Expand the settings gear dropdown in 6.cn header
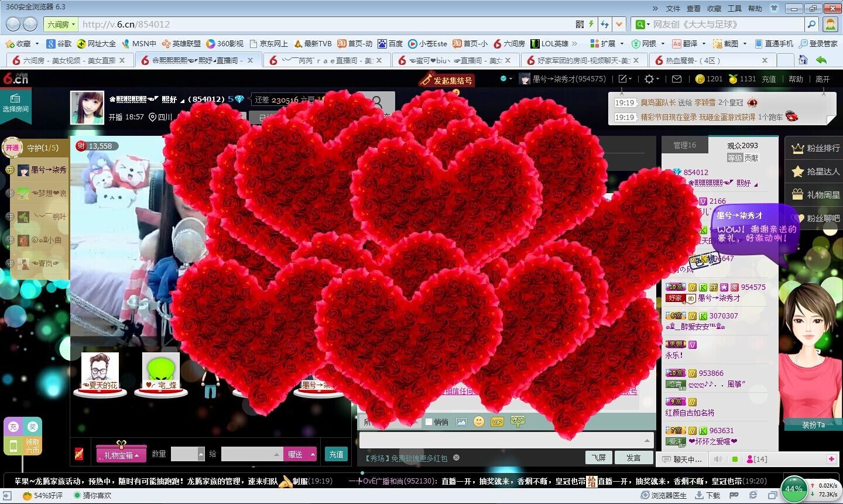Screen dimensions: 843x504 tap(652, 79)
